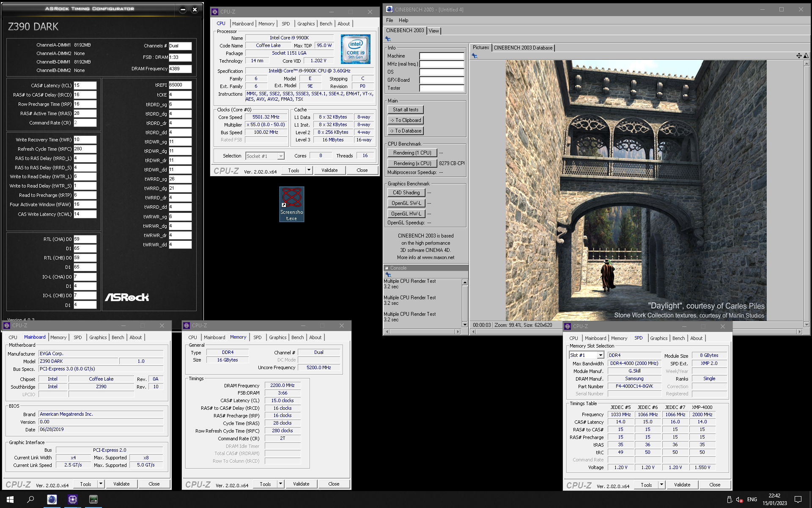Open the Help menu in CINEBENCH
Screen dimensions: 812x508
(x=403, y=20)
